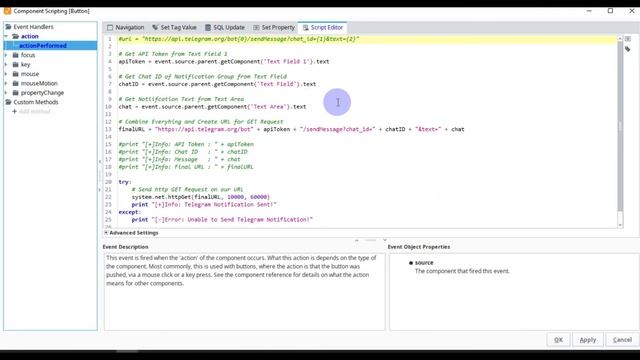640x360 pixels.
Task: Click the mouseMotion folder icon
Action: pyautogui.click(x=16, y=83)
